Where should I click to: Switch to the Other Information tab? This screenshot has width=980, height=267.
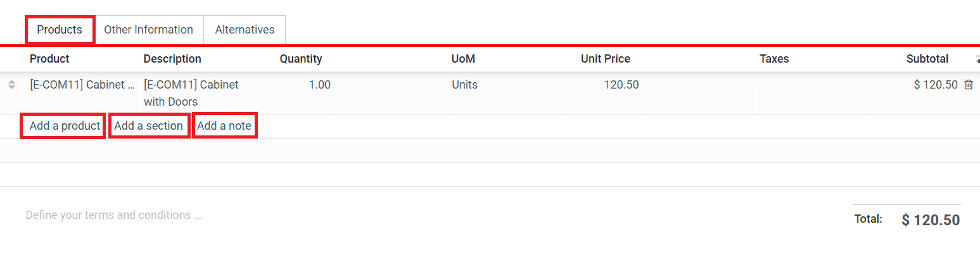(148, 30)
